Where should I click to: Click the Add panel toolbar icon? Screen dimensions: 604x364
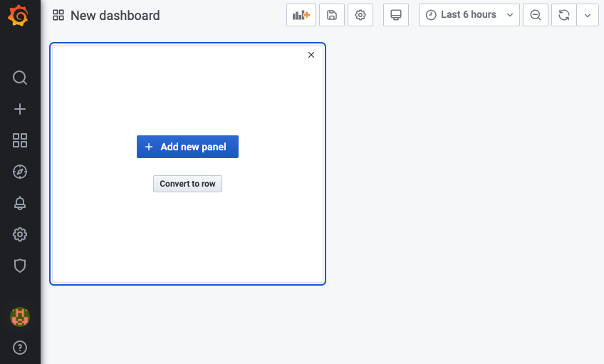click(301, 15)
